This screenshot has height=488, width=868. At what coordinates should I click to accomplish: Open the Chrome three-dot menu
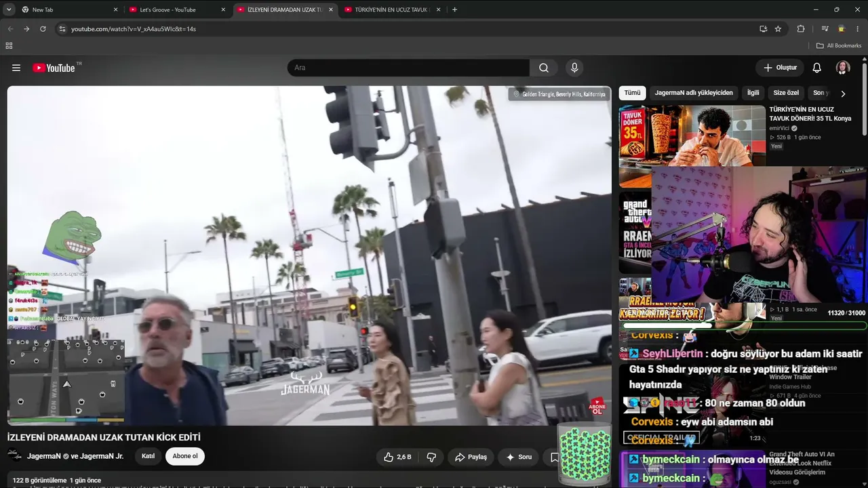pos(858,29)
